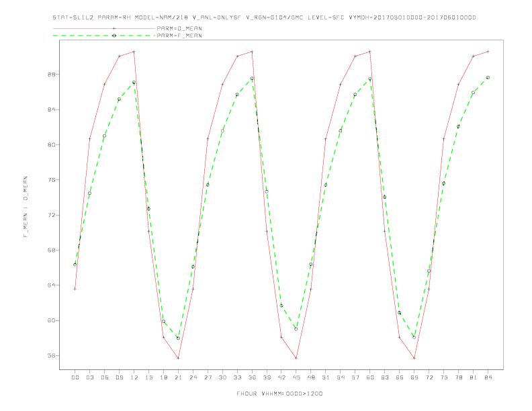Screen dimensions: 532x411
Task: Click forecast hour 69 on the horizontal axis
Action: [414, 377]
